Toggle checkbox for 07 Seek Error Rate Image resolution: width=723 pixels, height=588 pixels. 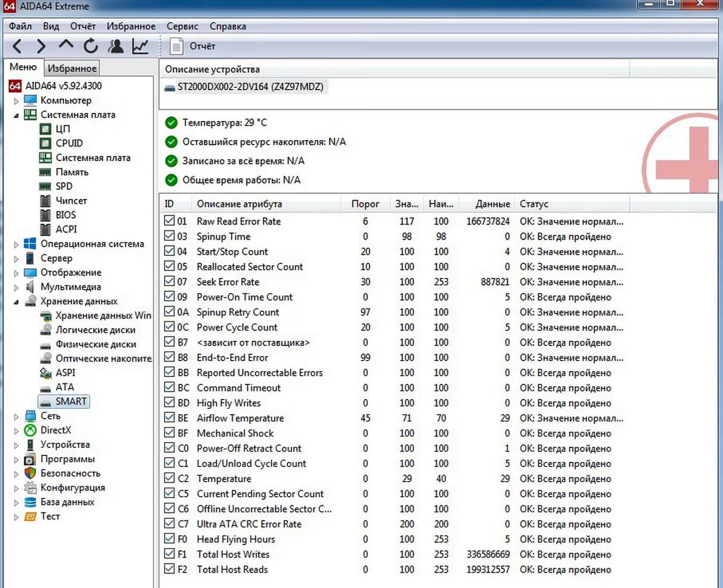(x=169, y=281)
